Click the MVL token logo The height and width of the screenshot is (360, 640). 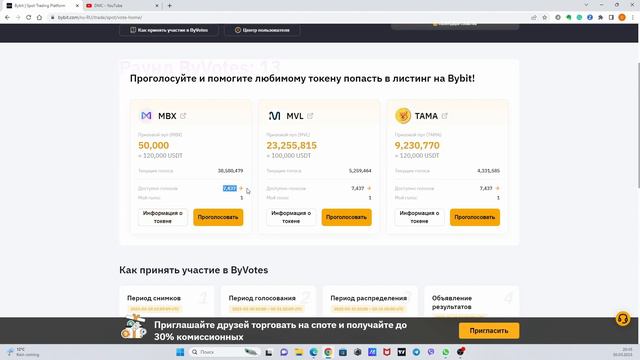point(275,116)
